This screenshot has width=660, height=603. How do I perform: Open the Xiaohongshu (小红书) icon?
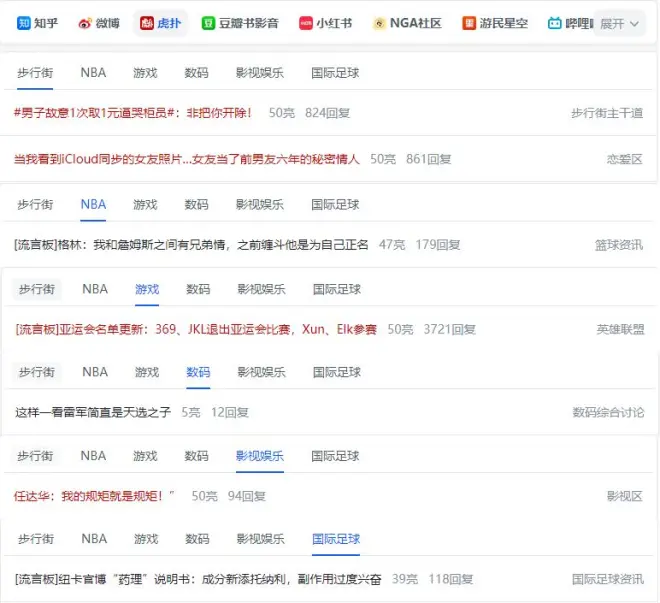[306, 23]
